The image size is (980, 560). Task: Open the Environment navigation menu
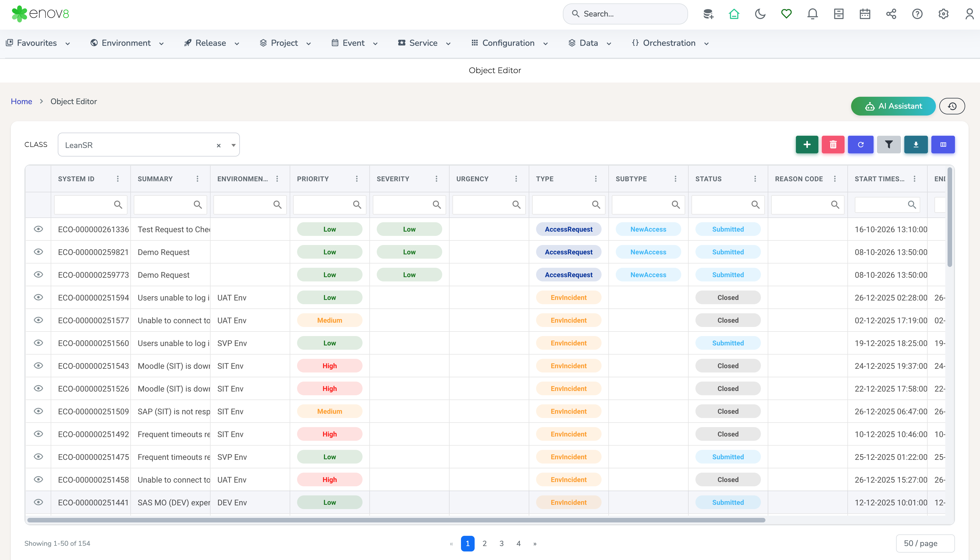[127, 43]
